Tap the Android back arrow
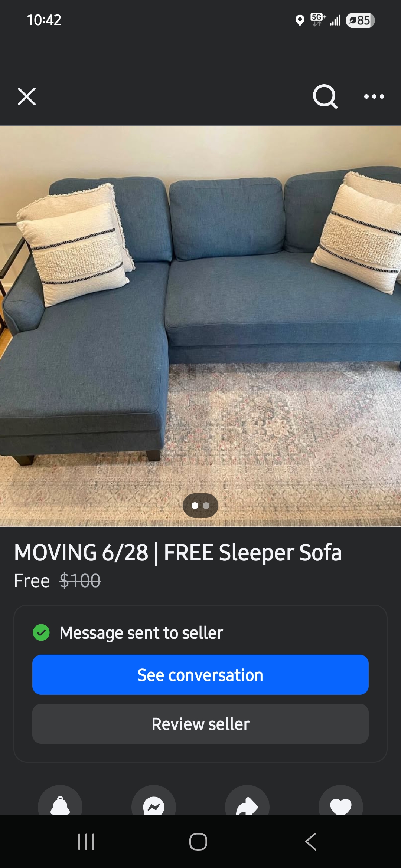This screenshot has height=868, width=401. (311, 842)
